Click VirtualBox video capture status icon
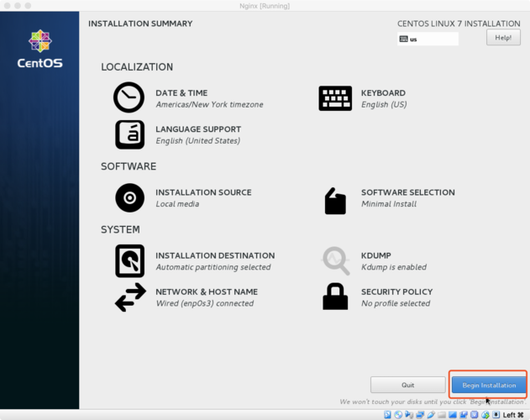Image resolution: width=530 pixels, height=420 pixels. [x=464, y=415]
